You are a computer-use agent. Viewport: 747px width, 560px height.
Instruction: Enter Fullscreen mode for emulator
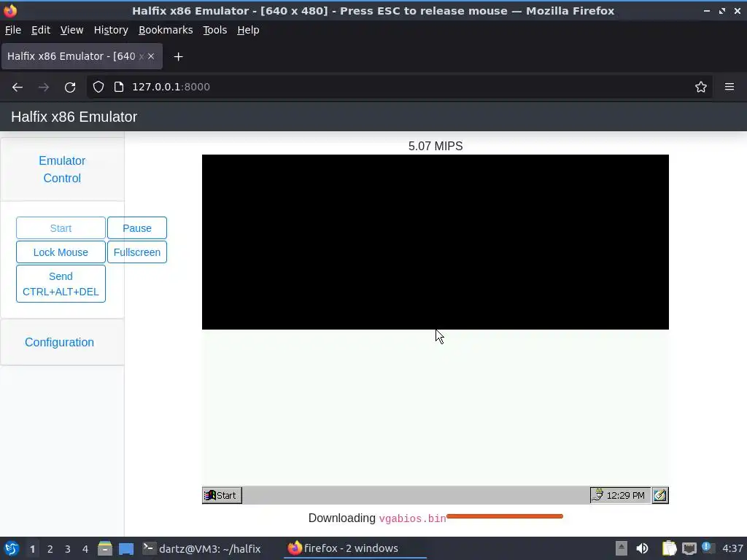[x=137, y=252]
